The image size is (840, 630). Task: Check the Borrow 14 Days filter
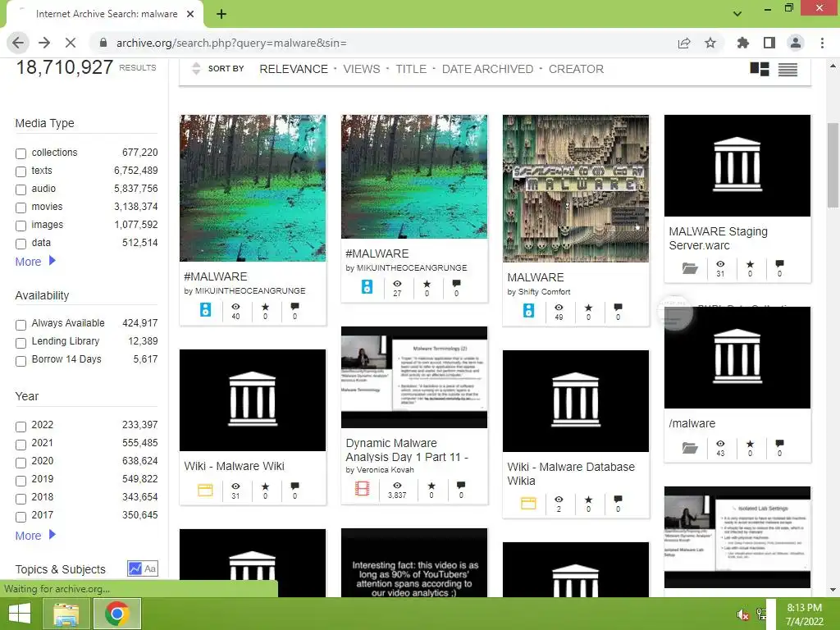coord(21,361)
